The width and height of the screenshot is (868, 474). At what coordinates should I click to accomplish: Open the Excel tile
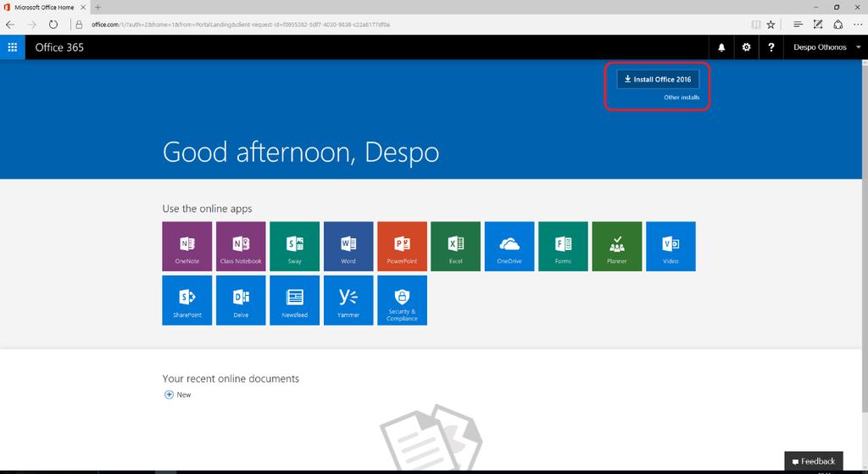tap(455, 247)
